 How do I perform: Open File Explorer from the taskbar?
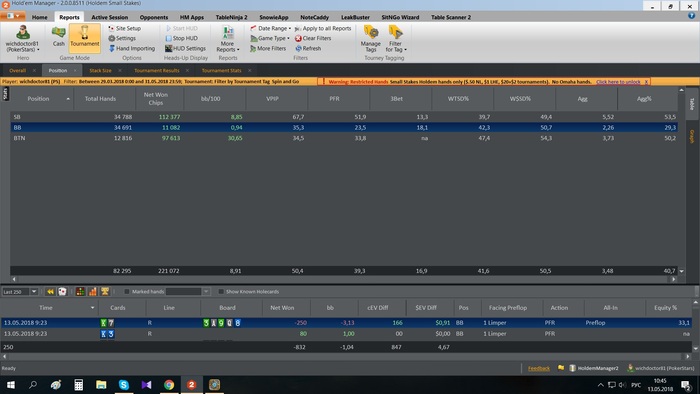point(101,385)
